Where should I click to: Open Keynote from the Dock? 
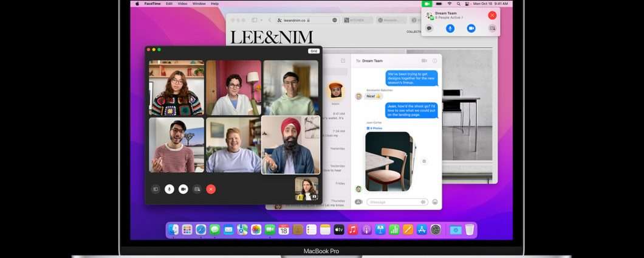380,229
